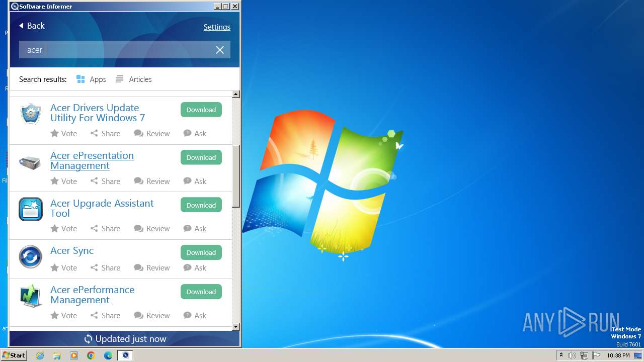Share Acer Sync

[105, 267]
